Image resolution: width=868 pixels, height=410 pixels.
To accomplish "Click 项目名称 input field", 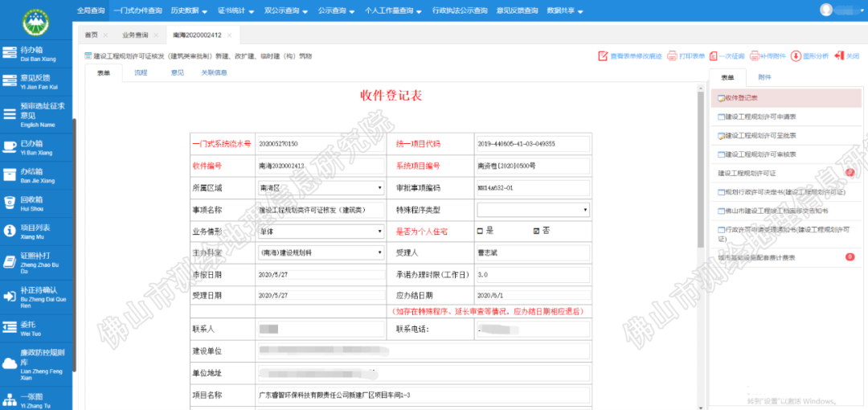I will coord(424,395).
